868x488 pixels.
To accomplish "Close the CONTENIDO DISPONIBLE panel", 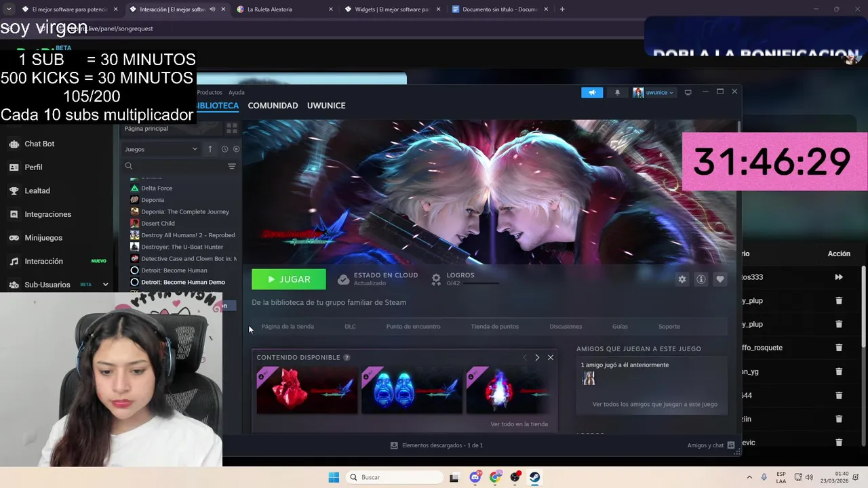I will click(551, 357).
